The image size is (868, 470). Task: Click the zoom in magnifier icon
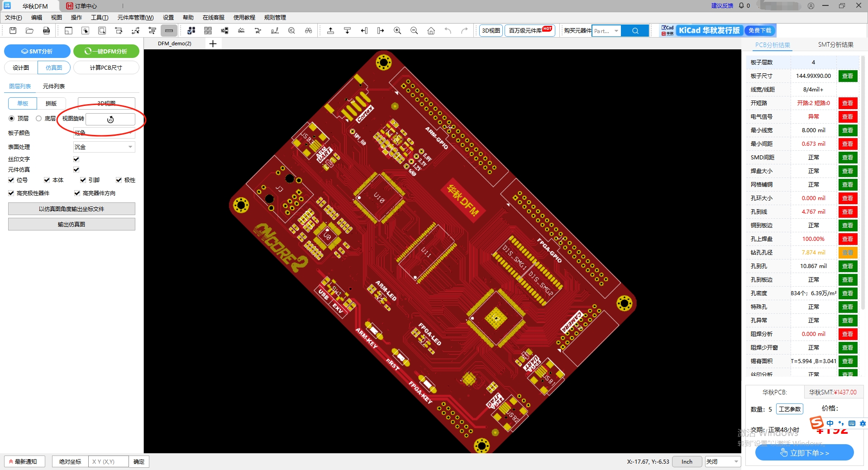(x=397, y=31)
